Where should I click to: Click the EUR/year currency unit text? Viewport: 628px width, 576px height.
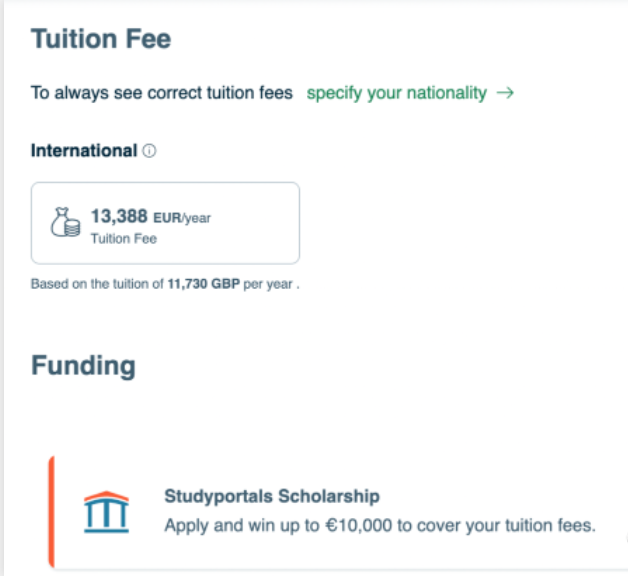point(182,216)
